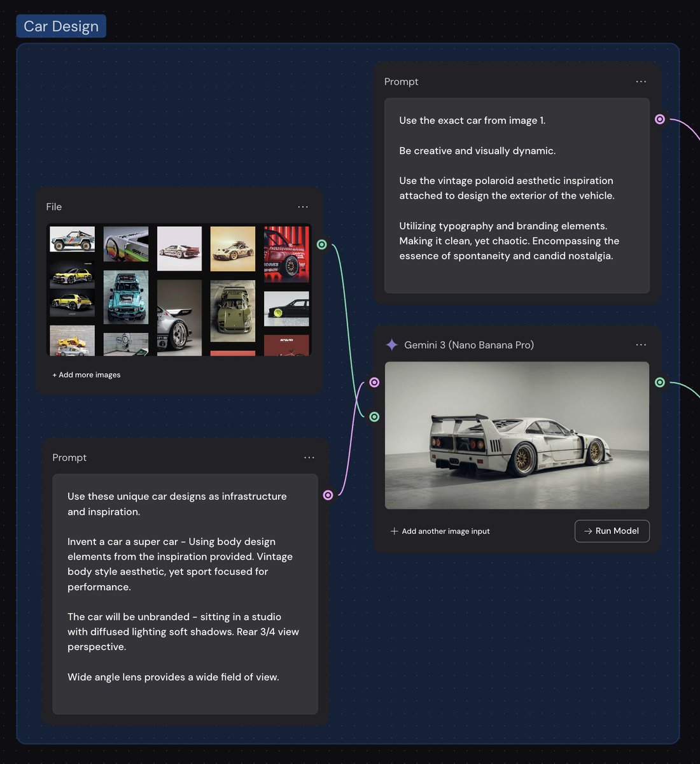Select the red race car thumbnail
The height and width of the screenshot is (764, 700).
(x=286, y=254)
